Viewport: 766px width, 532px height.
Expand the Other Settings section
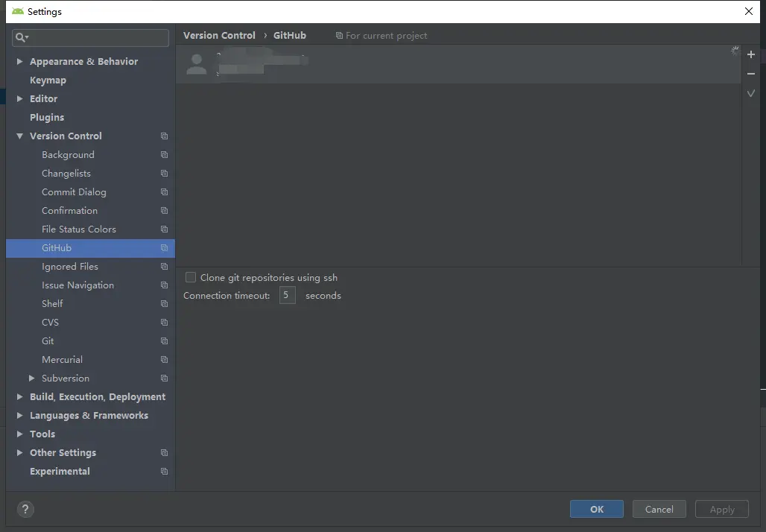(19, 452)
